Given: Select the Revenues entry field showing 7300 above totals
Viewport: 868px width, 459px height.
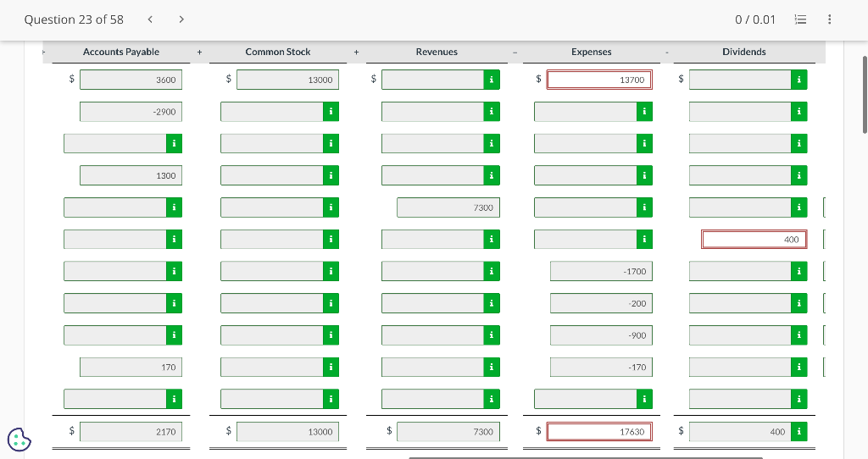Looking at the screenshot, I should click(x=448, y=207).
